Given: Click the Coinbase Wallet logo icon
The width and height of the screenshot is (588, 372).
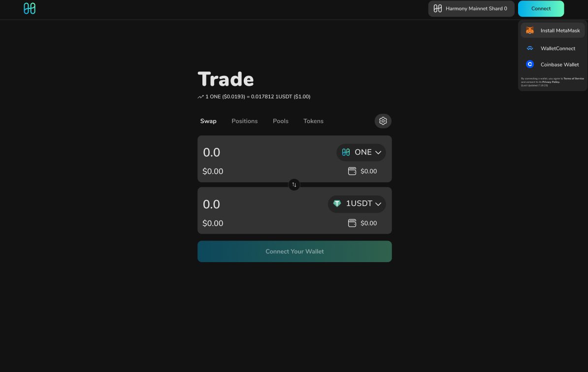Looking at the screenshot, I should click(x=530, y=64).
